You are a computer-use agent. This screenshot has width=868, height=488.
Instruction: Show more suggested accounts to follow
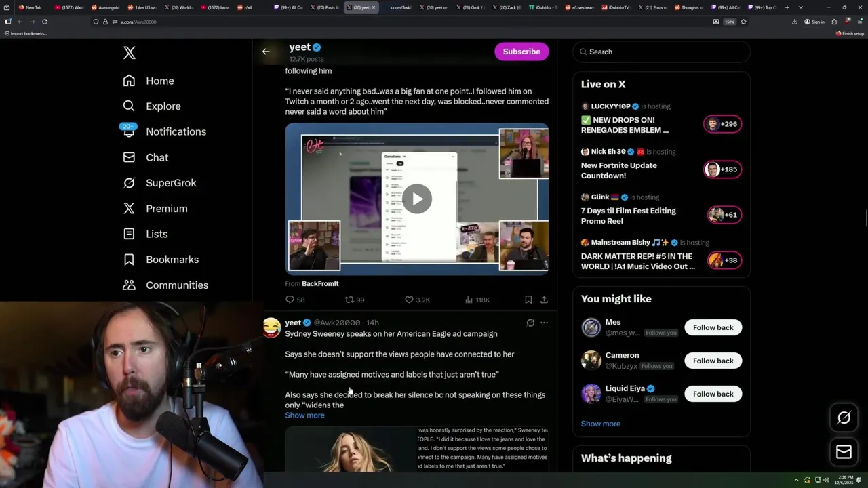point(600,424)
